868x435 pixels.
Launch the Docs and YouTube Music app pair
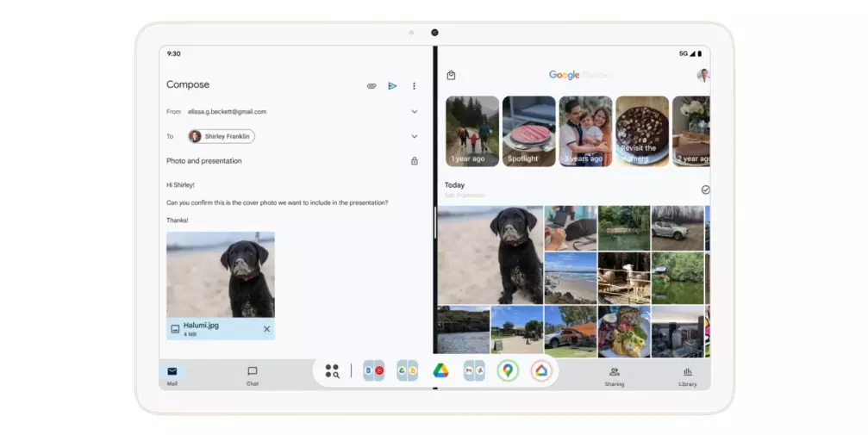[x=373, y=370]
